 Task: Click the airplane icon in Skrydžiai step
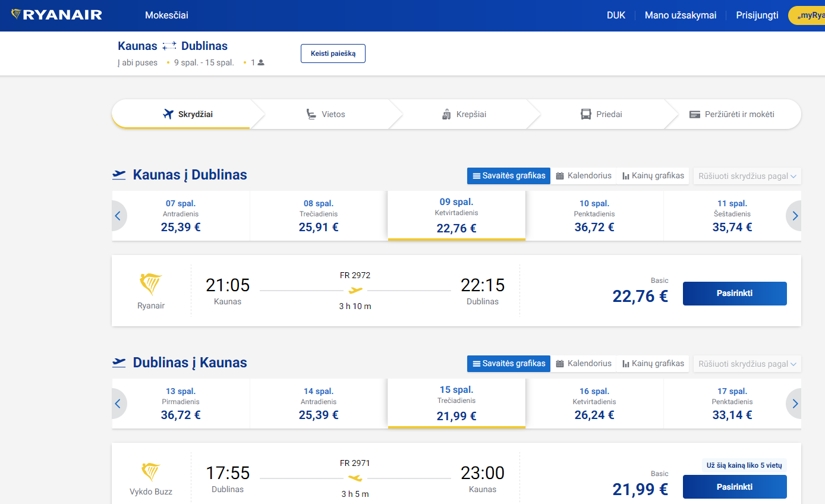click(168, 114)
